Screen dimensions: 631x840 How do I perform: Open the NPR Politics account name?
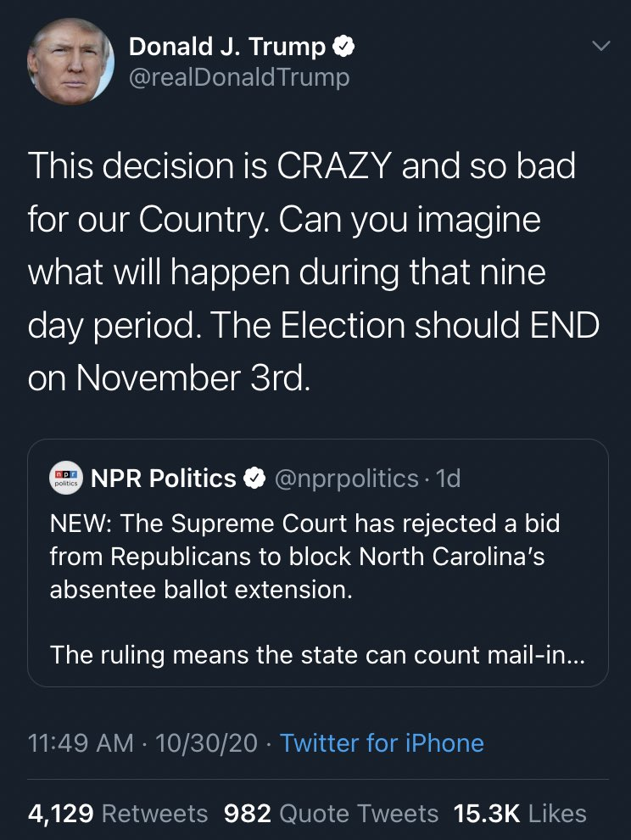click(x=164, y=478)
